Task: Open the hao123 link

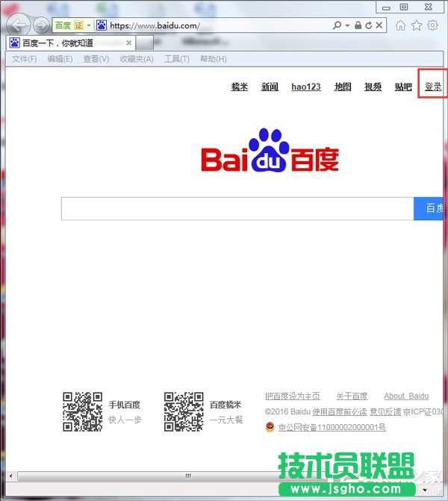Action: click(x=305, y=87)
